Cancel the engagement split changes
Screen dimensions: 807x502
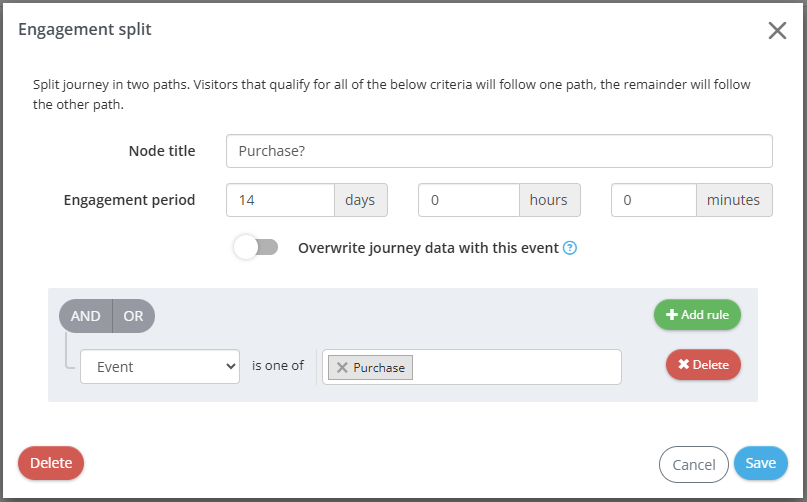coord(693,465)
